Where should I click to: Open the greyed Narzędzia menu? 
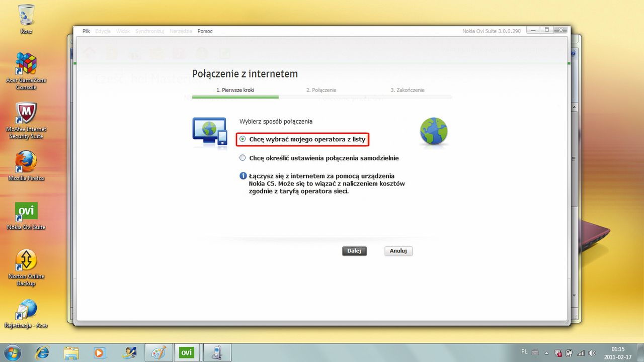181,31
